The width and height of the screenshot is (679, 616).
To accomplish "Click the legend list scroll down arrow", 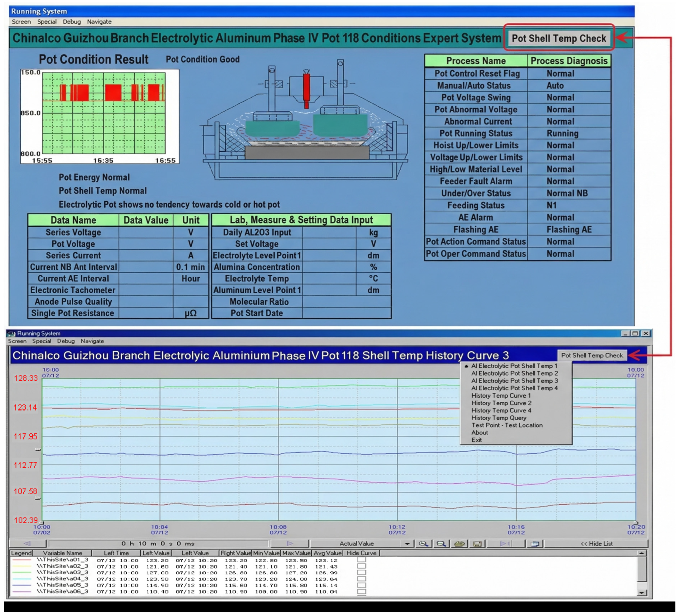I will point(642,593).
